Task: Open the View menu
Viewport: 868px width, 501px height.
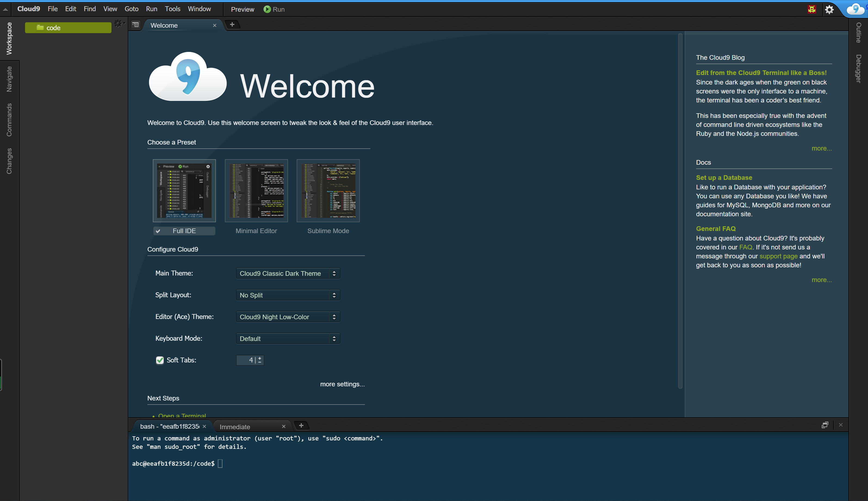Action: 110,9
